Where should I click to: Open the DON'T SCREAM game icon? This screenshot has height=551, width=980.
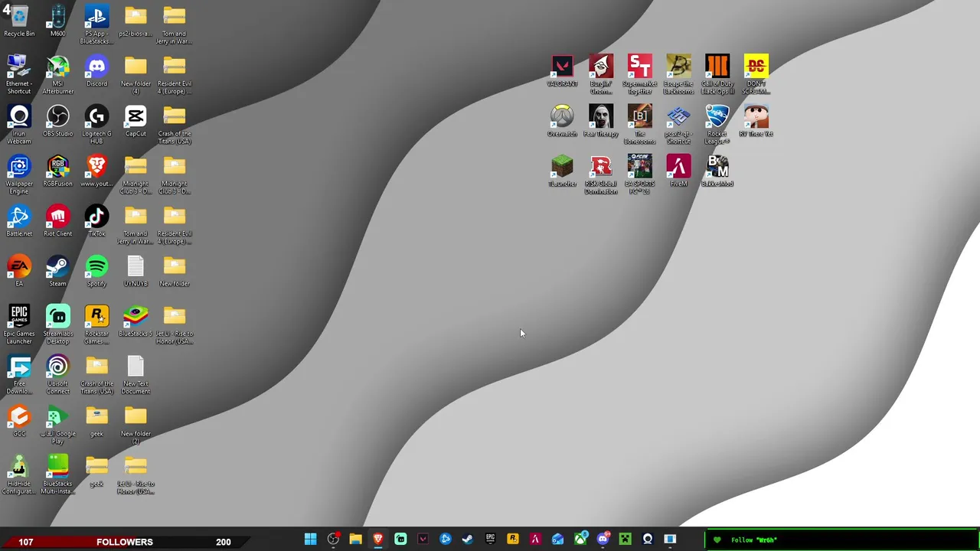756,75
